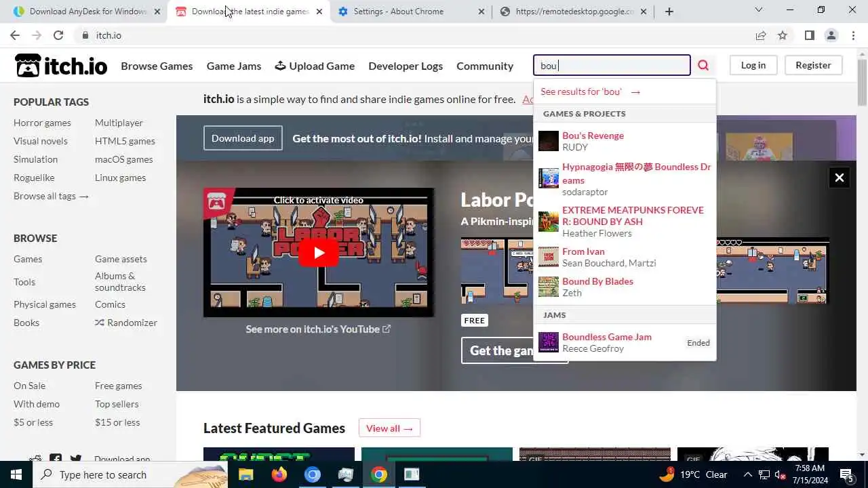Screen dimensions: 868x488
Task: Click the Register button
Action: click(x=813, y=65)
